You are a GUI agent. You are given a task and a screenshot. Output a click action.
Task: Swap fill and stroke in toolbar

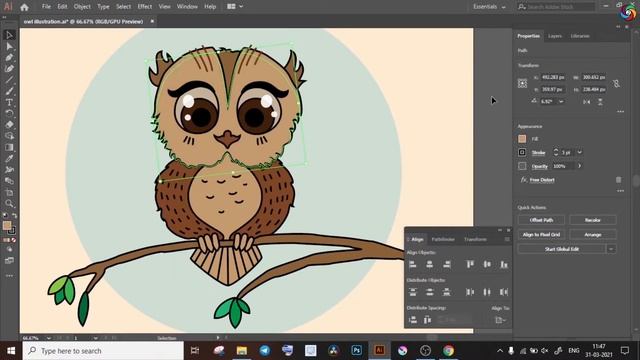coord(14,215)
